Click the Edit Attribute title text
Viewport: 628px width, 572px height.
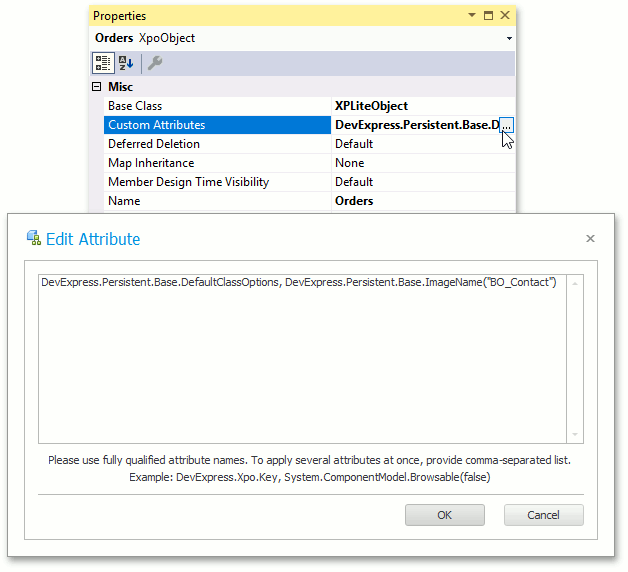[93, 239]
